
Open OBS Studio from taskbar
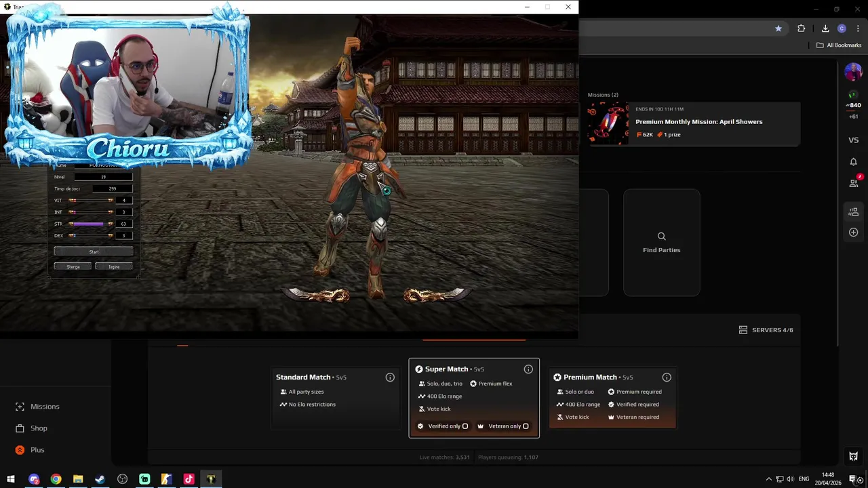(x=122, y=479)
